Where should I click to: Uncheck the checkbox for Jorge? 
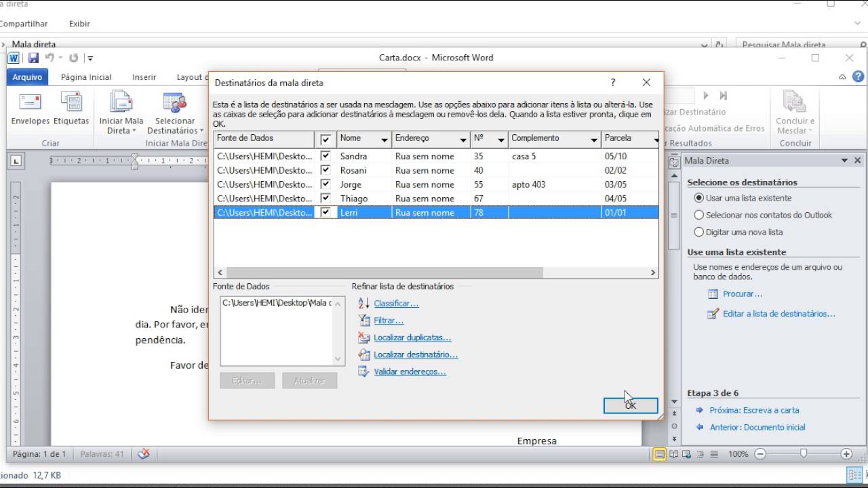coord(325,184)
